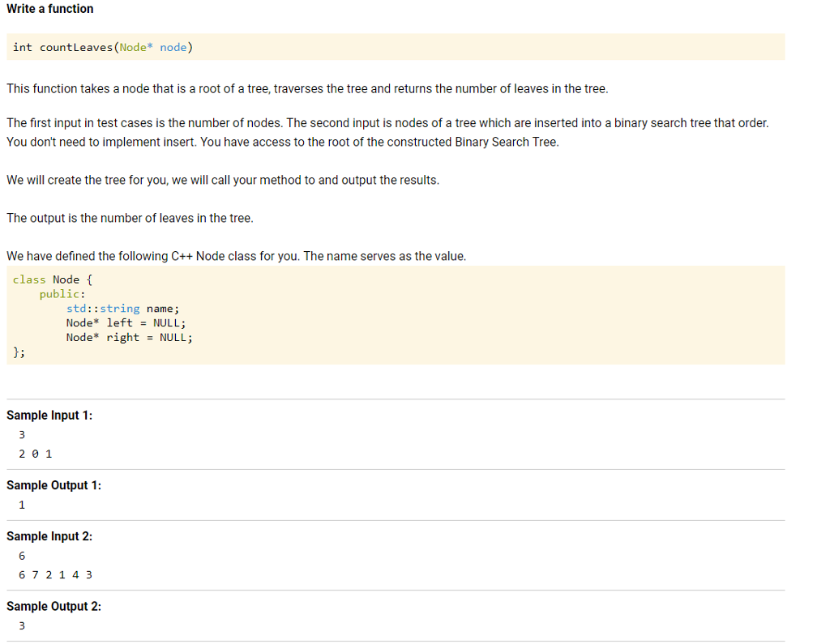Click the Node* right = NULL line
Screen dimensions: 830x644
[x=130, y=337]
